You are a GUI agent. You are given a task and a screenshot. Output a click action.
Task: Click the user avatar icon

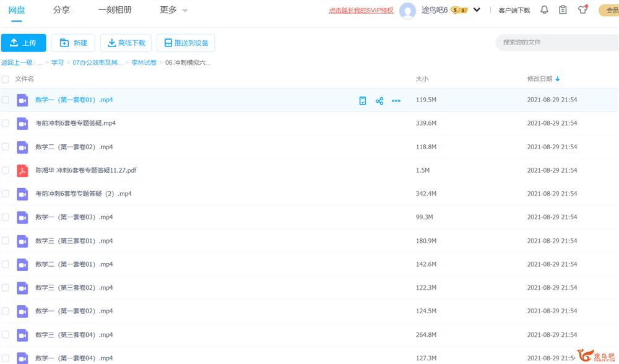click(x=407, y=11)
